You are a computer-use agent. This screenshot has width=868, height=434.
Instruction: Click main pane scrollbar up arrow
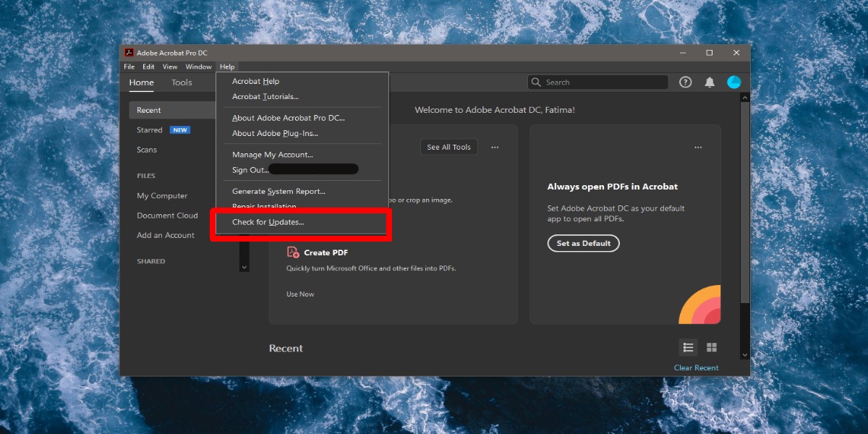click(746, 97)
